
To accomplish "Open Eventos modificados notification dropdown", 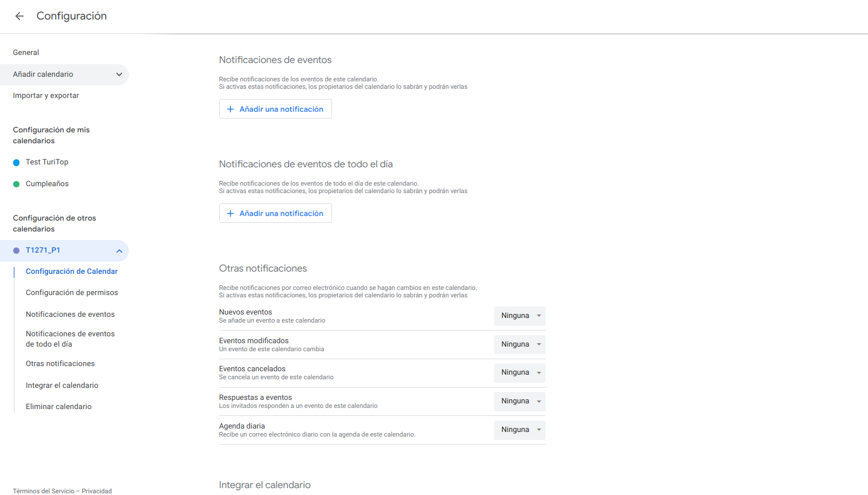I will click(519, 344).
